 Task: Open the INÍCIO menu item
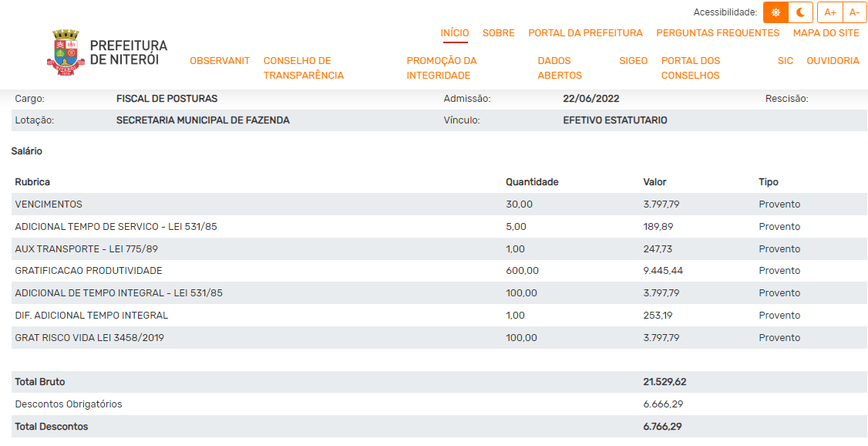tap(454, 33)
